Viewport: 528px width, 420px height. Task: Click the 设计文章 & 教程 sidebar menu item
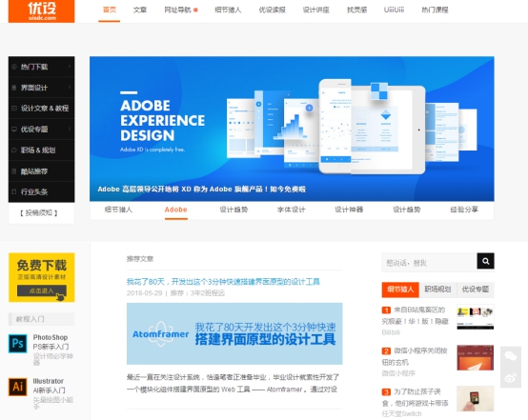41,108
